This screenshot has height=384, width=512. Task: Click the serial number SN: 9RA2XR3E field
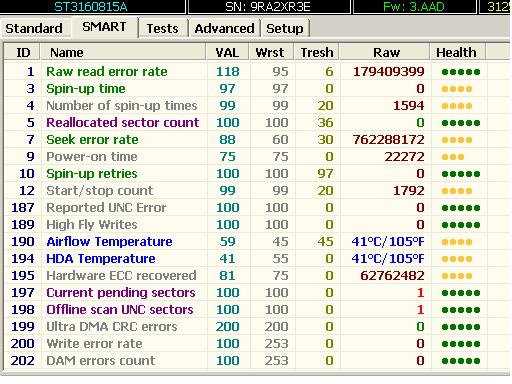tap(268, 6)
